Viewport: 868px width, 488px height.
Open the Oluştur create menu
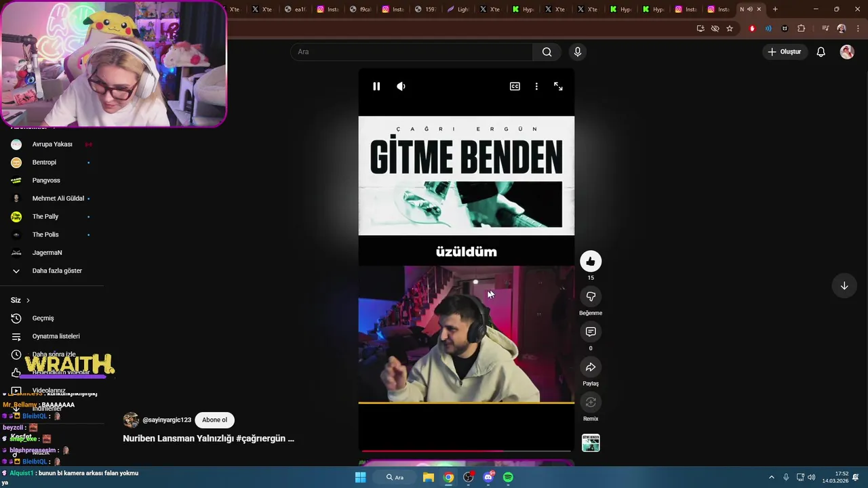coord(785,52)
